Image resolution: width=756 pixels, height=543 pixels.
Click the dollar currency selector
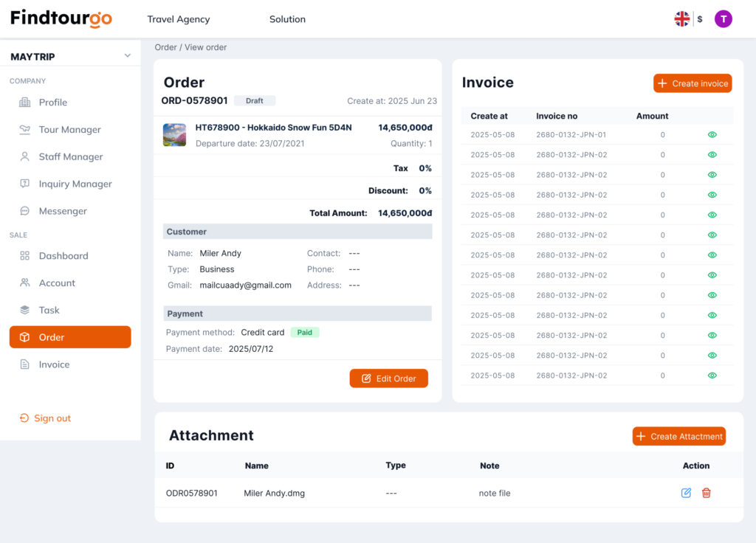[700, 19]
